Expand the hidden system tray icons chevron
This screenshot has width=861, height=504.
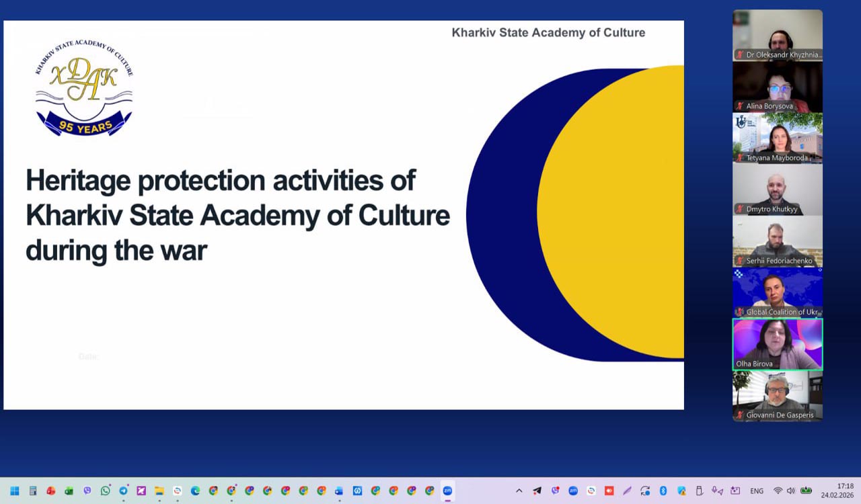click(519, 491)
